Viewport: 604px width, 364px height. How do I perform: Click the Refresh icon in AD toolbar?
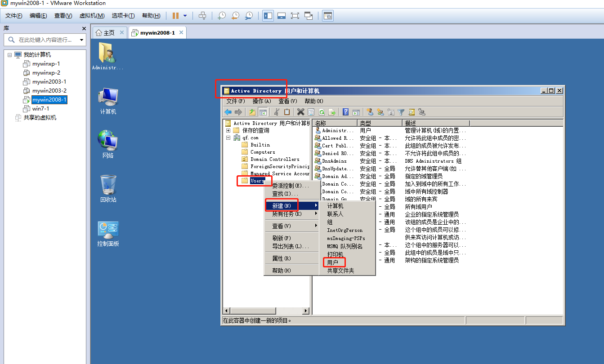[322, 112]
